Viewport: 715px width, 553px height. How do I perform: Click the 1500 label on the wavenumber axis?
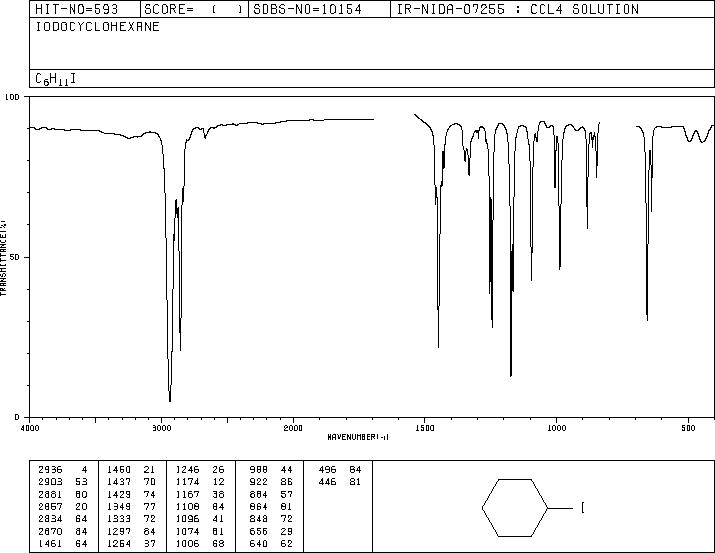pos(425,428)
